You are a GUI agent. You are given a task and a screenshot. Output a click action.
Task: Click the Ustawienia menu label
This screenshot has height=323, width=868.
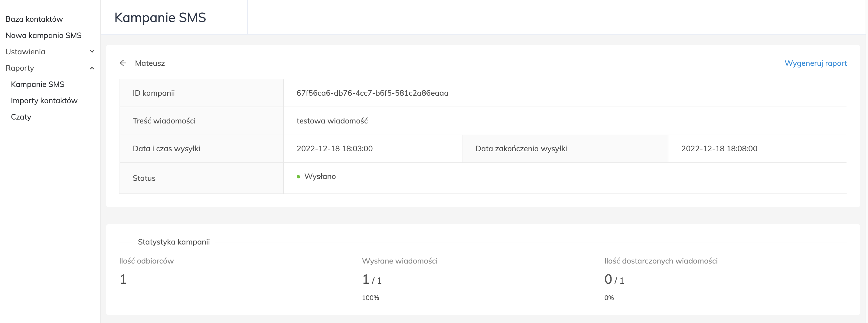tap(25, 52)
